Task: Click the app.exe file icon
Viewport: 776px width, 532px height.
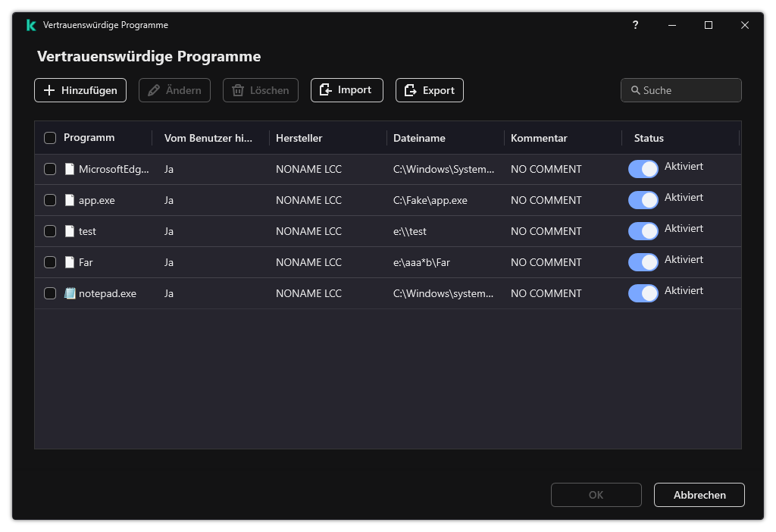Action: pos(70,200)
